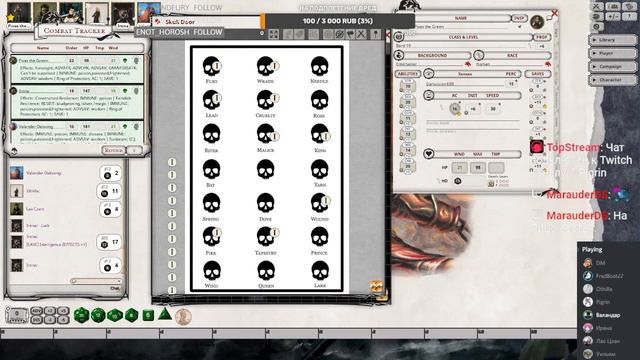The image size is (640, 360).
Task: Expand the Library sidebar section
Action: pyautogui.click(x=612, y=40)
